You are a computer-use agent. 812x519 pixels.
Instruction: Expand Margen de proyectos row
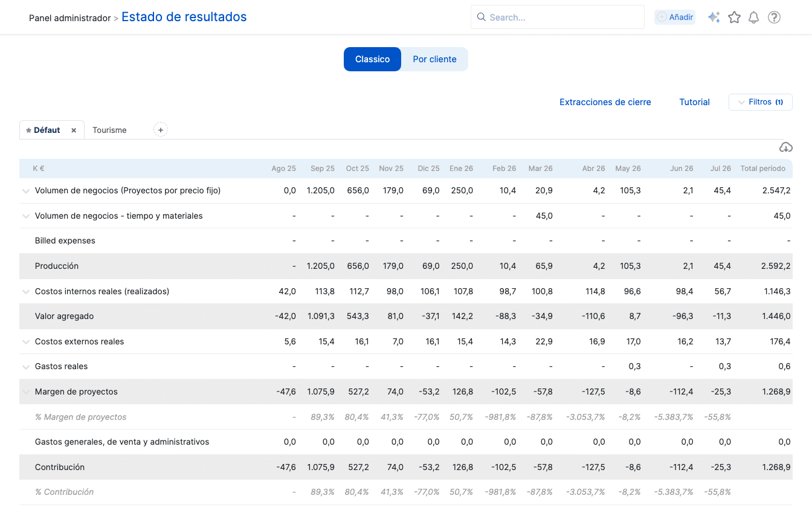[x=26, y=392]
